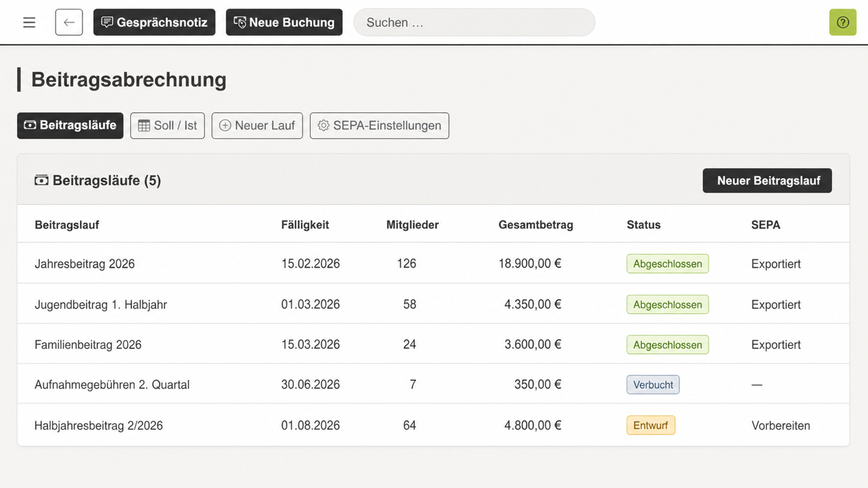Open the hamburger menu icon
The width and height of the screenshot is (868, 488).
tap(29, 22)
